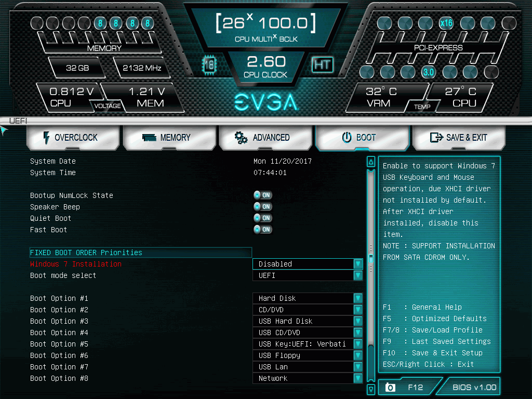Open Boot Option #2 CD/DVD dropdown
Screen dimensions: 532x399
pyautogui.click(x=308, y=310)
